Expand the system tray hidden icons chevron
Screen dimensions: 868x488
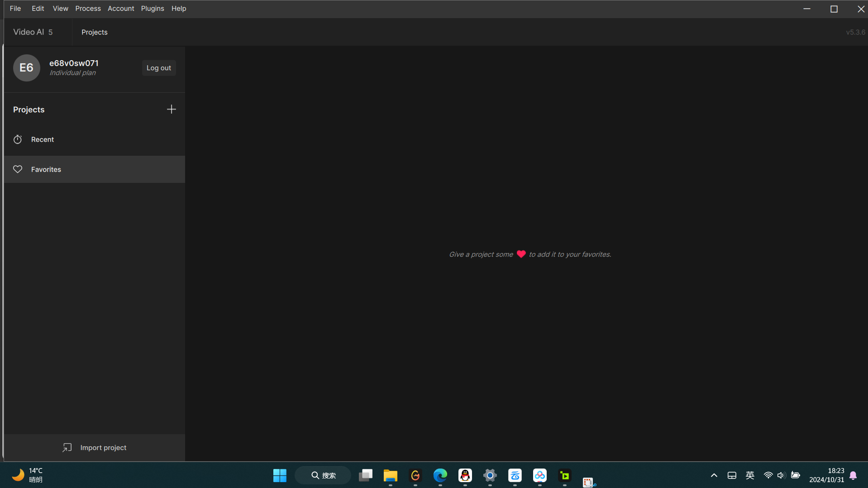(x=714, y=475)
